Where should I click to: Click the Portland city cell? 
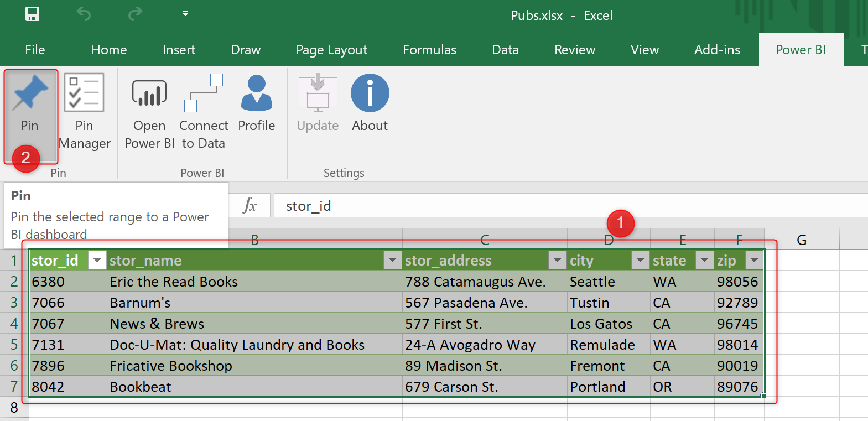(x=609, y=386)
